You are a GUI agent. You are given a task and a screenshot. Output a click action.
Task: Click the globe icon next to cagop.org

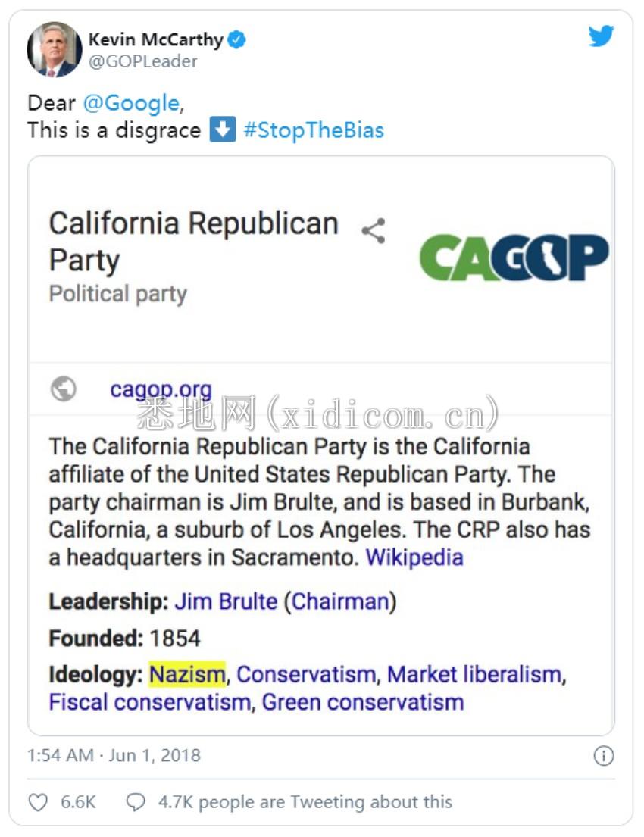pos(64,389)
